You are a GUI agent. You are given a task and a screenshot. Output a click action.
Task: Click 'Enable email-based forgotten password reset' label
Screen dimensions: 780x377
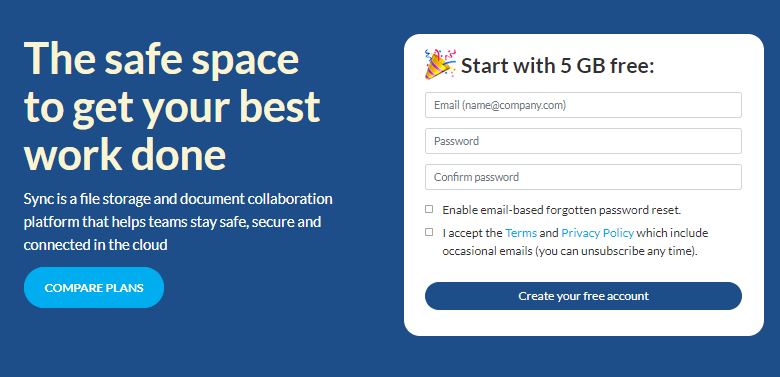562,210
